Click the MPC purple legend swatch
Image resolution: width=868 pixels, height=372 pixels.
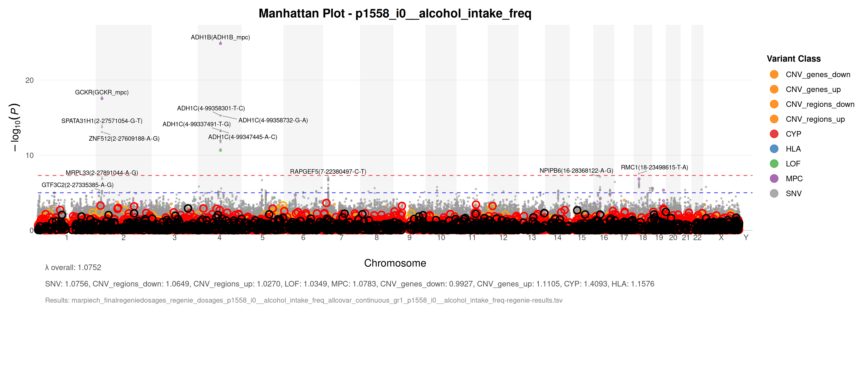(x=774, y=179)
